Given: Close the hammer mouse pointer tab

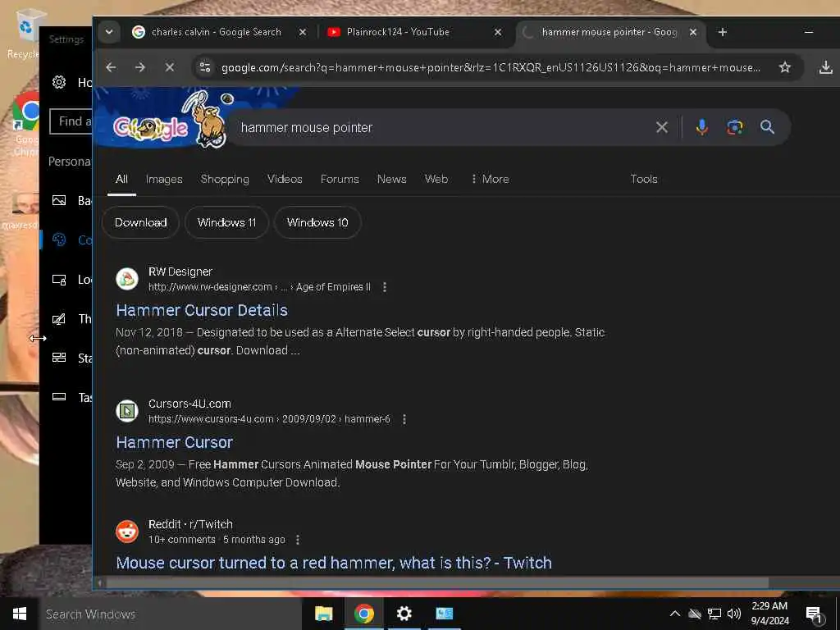Looking at the screenshot, I should (693, 32).
